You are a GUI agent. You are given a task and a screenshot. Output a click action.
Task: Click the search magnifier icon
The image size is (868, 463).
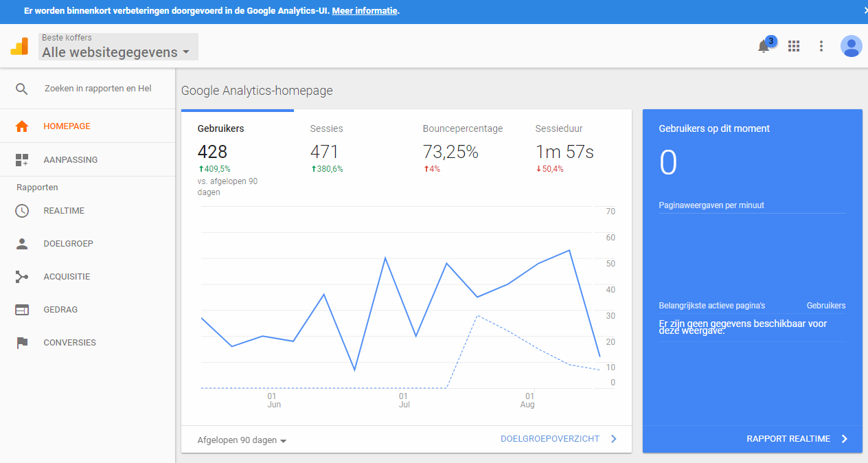[x=22, y=89]
